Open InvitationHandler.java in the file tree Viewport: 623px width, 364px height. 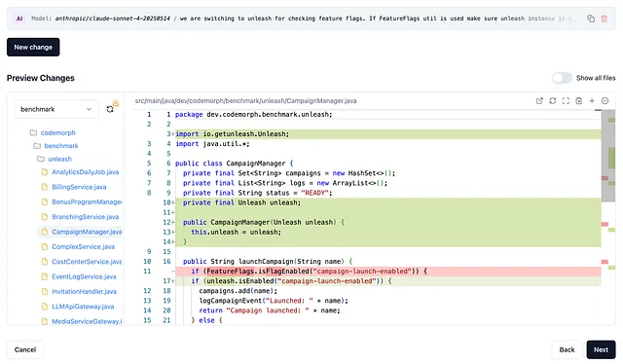pyautogui.click(x=84, y=292)
